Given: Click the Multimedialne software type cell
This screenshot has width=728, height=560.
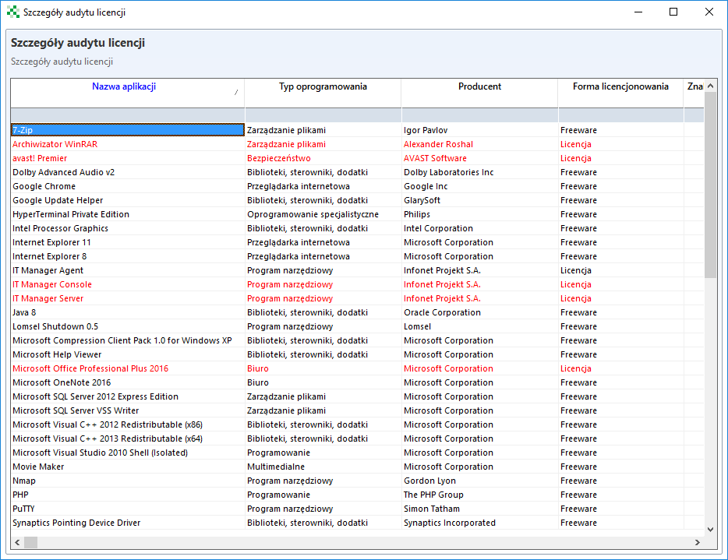Looking at the screenshot, I should [323, 467].
